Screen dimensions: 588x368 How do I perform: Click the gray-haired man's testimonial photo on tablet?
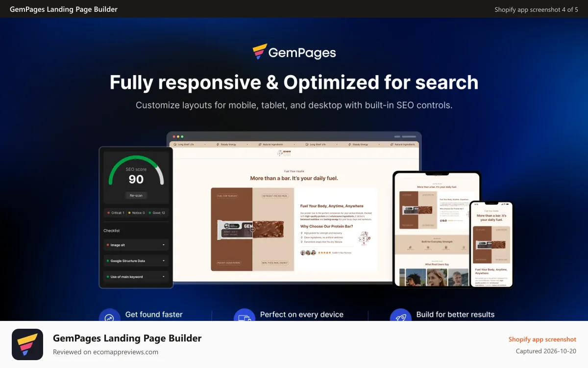459,277
